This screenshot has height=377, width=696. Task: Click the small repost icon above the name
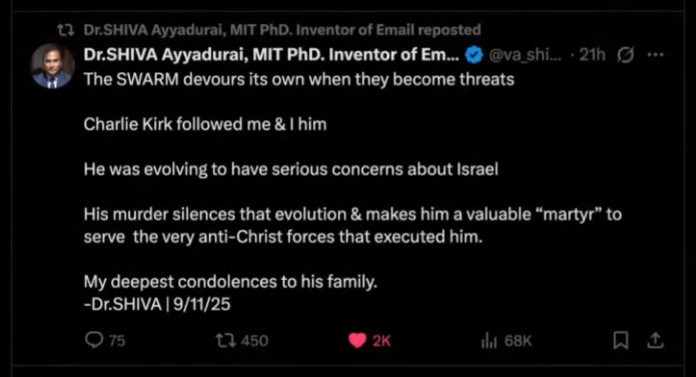66,30
